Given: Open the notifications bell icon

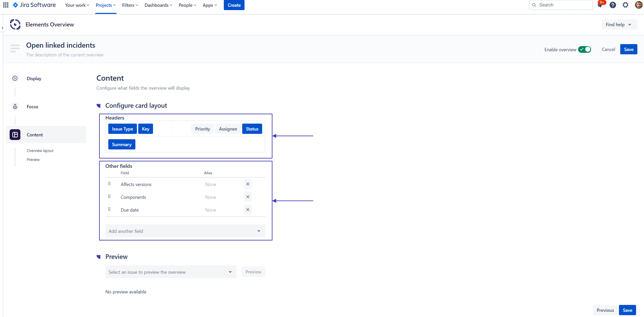Looking at the screenshot, I should (600, 5).
